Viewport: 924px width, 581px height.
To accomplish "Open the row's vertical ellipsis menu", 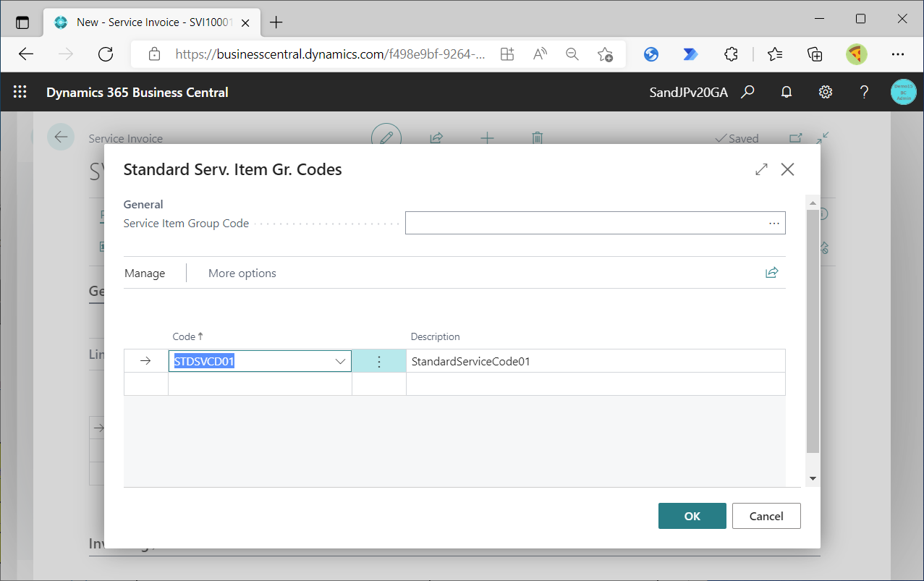I will pos(378,360).
